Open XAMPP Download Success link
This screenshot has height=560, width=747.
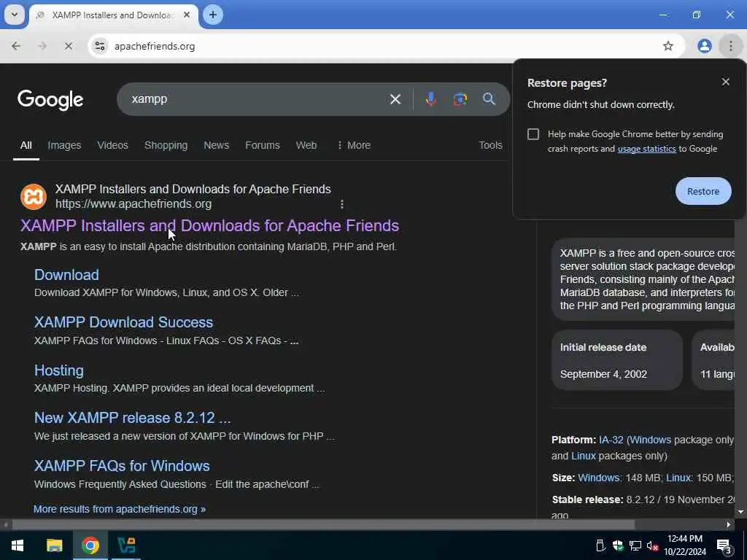124,322
